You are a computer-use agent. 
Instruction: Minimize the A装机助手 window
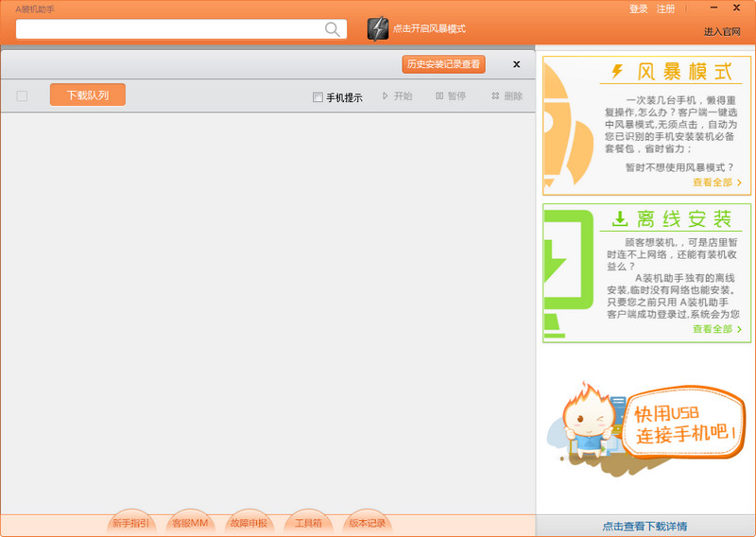pos(714,8)
